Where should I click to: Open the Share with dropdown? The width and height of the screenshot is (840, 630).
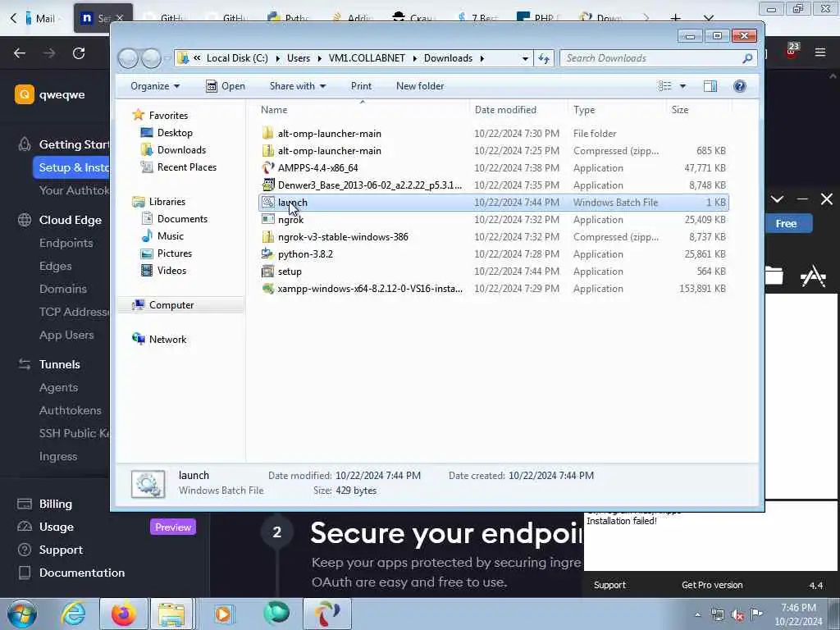coord(298,86)
